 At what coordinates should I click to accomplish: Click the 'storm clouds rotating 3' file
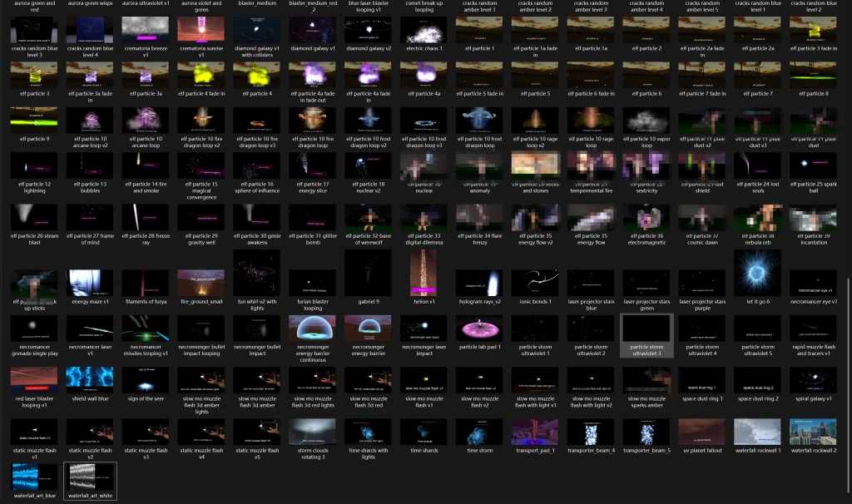(312, 431)
